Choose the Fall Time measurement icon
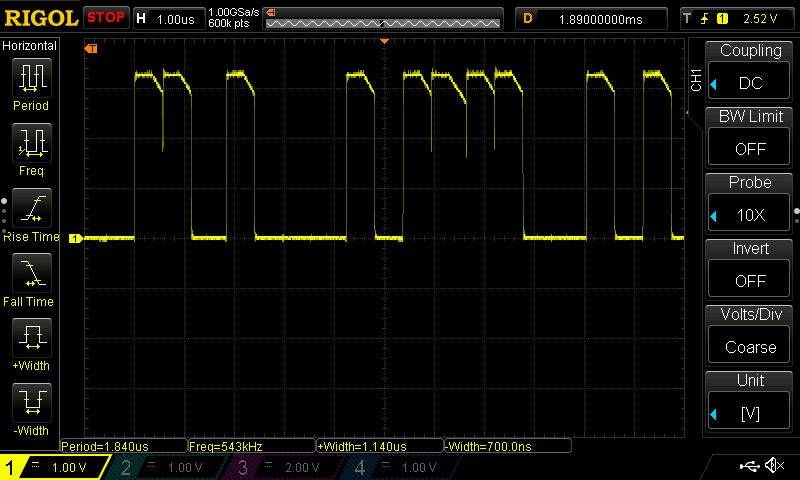Viewport: 800px width, 480px height. click(x=31, y=273)
